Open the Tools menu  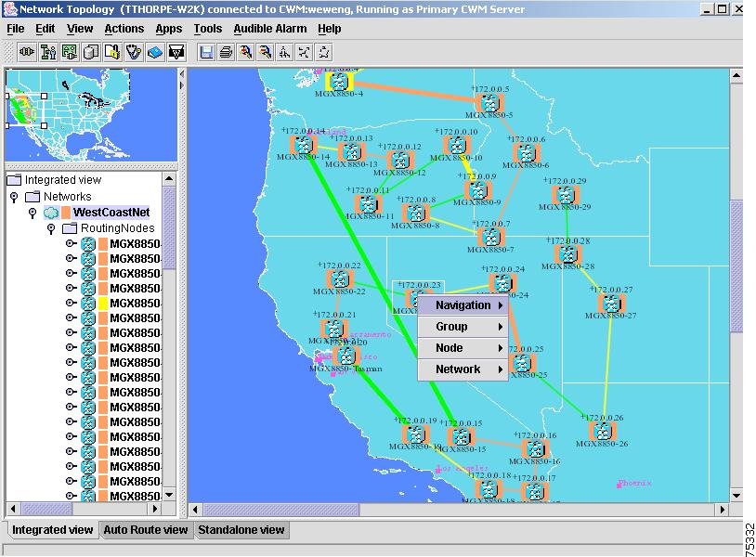click(208, 29)
